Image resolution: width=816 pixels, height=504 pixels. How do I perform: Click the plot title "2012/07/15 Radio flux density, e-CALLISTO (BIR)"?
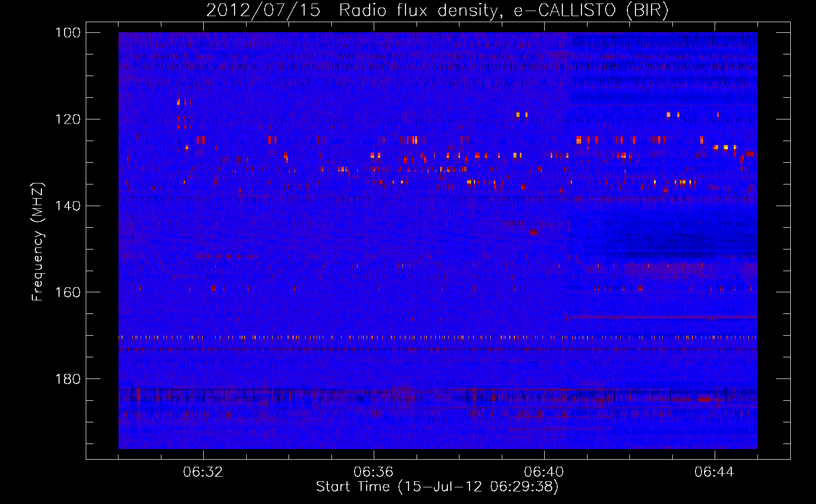point(437,11)
